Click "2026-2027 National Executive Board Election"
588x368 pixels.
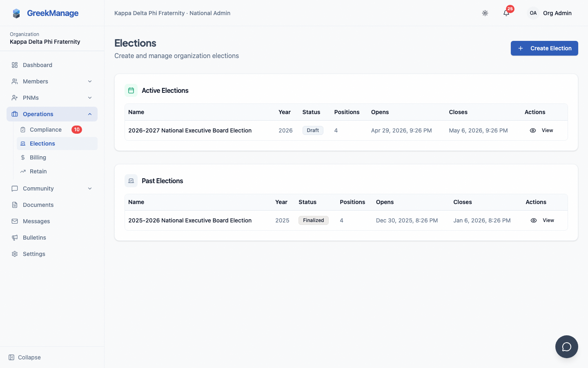tap(190, 130)
